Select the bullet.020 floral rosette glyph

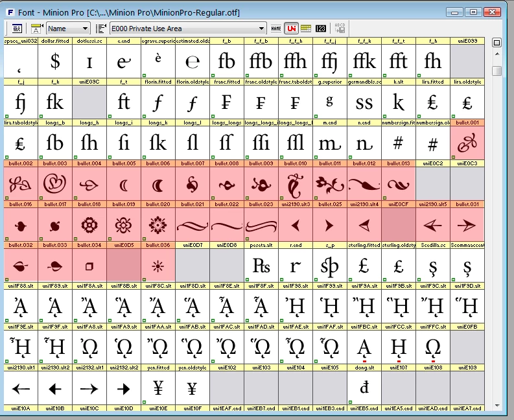tap(158, 225)
